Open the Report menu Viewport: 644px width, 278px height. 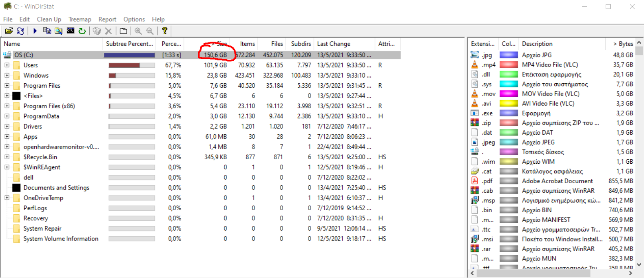107,19
